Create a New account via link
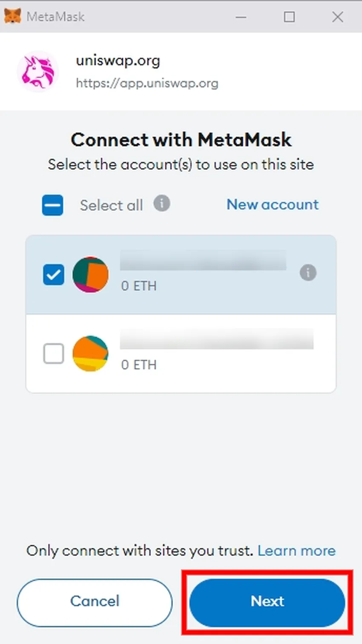The width and height of the screenshot is (362, 644). tap(273, 204)
